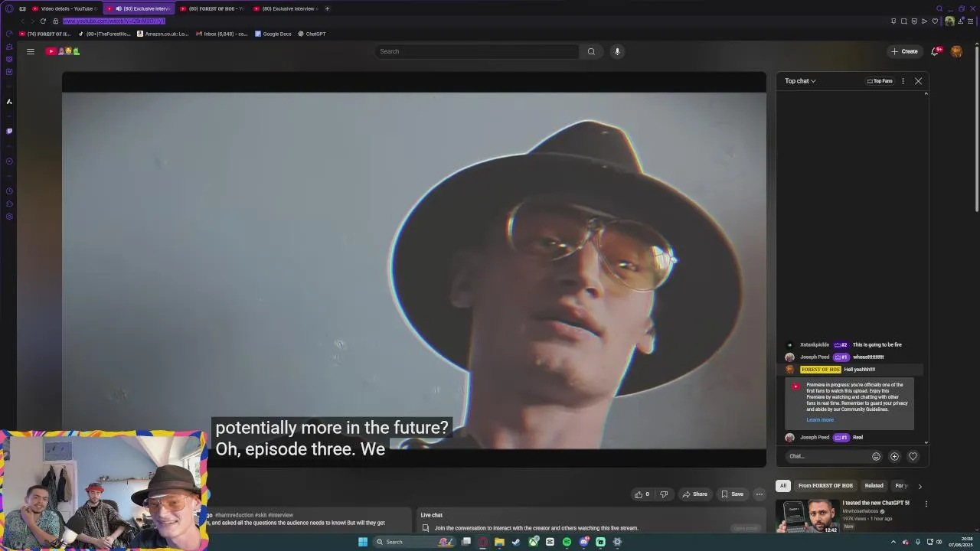
Task: Expand the Top chat dropdown
Action: pyautogui.click(x=800, y=81)
